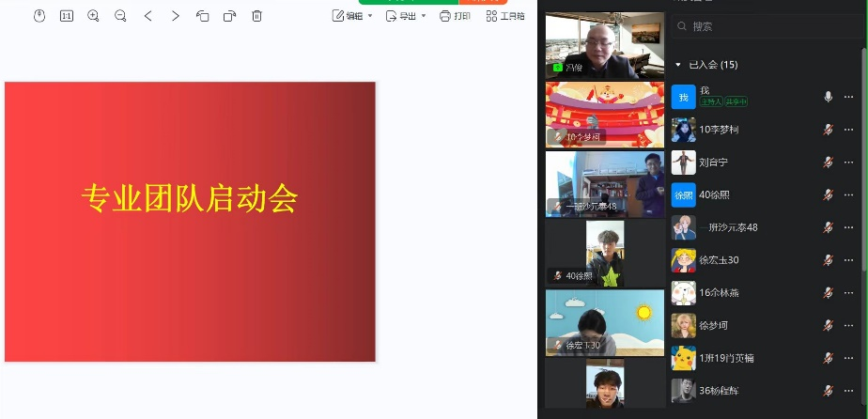Open the 导出 (Export) dropdown
The height and width of the screenshot is (419, 868).
(406, 16)
